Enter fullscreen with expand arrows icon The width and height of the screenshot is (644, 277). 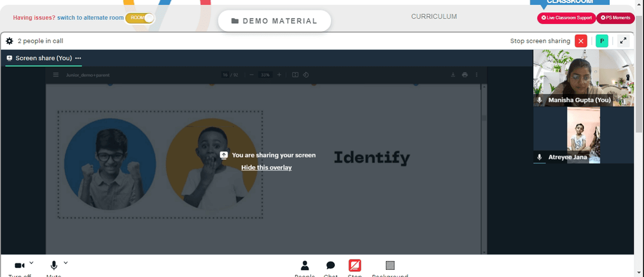pos(623,41)
